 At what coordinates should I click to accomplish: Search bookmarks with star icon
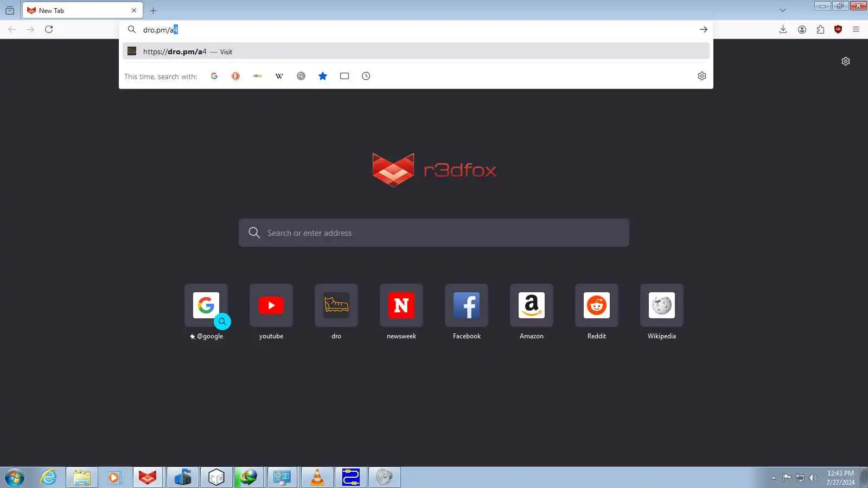323,76
